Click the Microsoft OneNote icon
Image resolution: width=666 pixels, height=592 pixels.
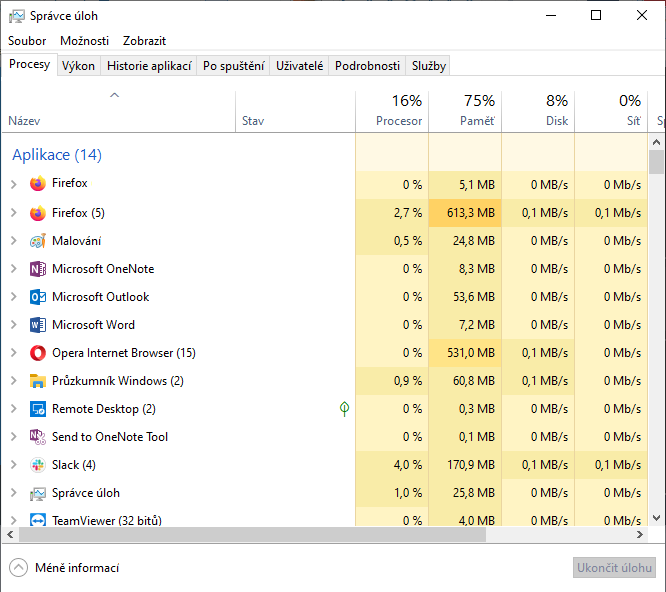(38, 269)
